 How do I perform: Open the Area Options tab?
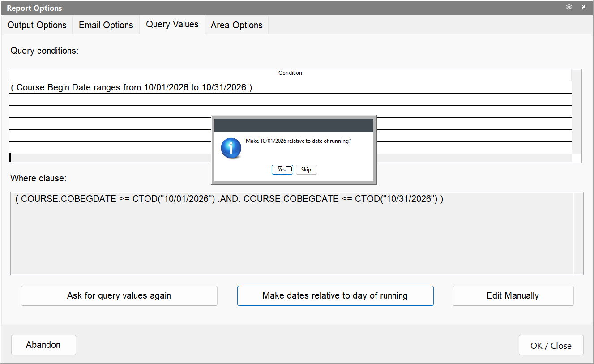click(x=237, y=25)
